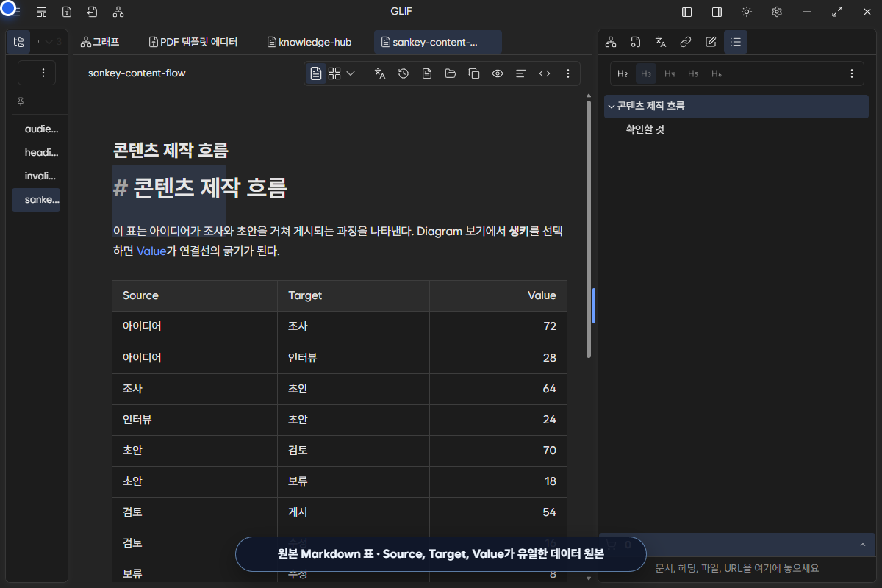Follow the Value link in the paragraph
This screenshot has width=882, height=588.
[151, 251]
